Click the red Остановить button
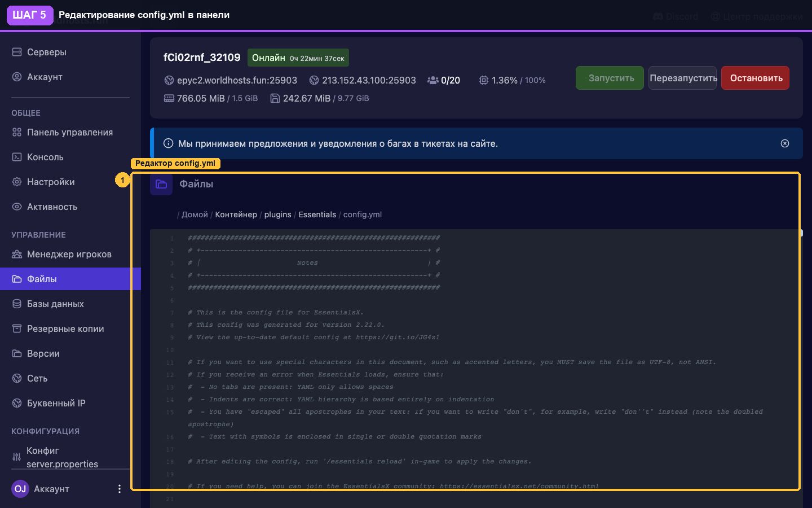 pos(755,78)
